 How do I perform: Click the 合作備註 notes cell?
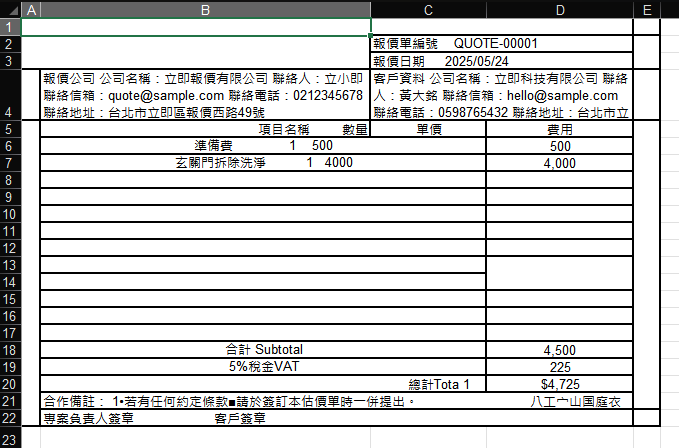coord(336,401)
